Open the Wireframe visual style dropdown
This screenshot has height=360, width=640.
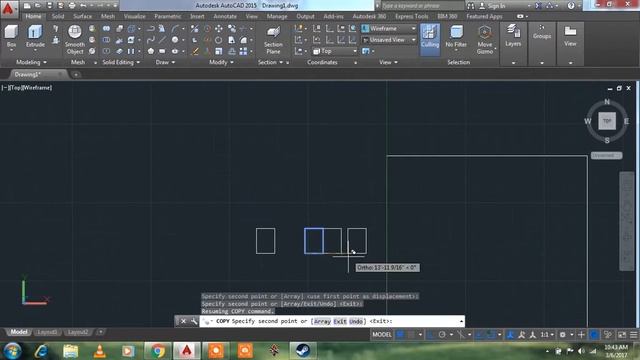pos(389,29)
